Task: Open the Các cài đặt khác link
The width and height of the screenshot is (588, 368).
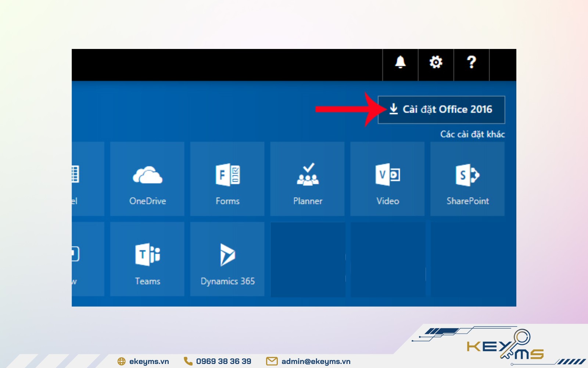Action: point(473,134)
